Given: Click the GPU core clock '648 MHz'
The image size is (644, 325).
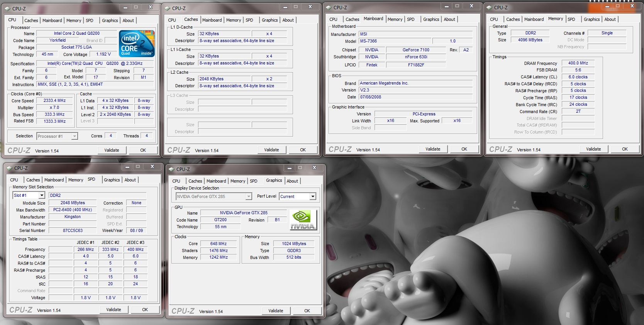Looking at the screenshot, I should (x=219, y=244).
